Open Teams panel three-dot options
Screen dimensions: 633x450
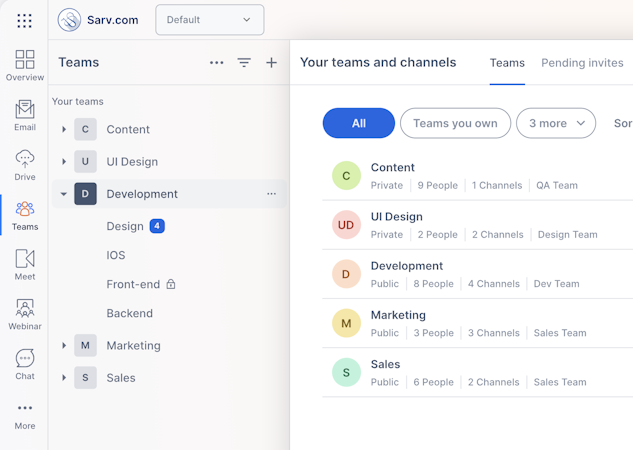217,62
